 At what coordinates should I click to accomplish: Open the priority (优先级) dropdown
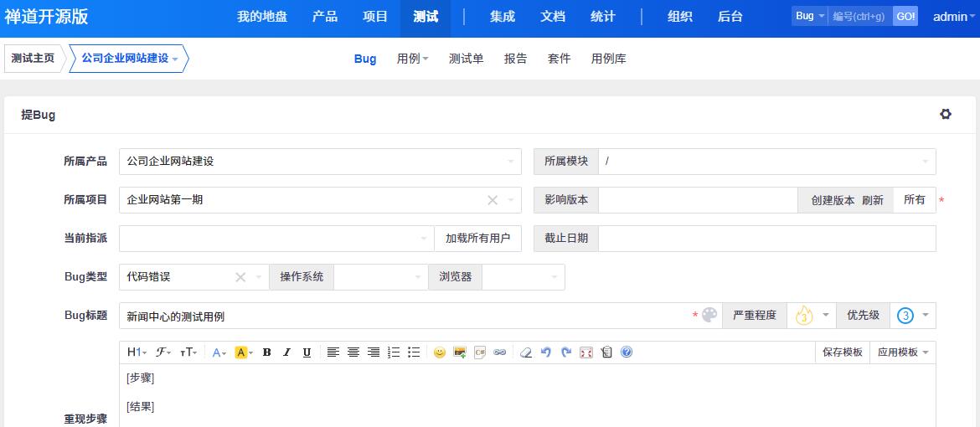(x=912, y=316)
